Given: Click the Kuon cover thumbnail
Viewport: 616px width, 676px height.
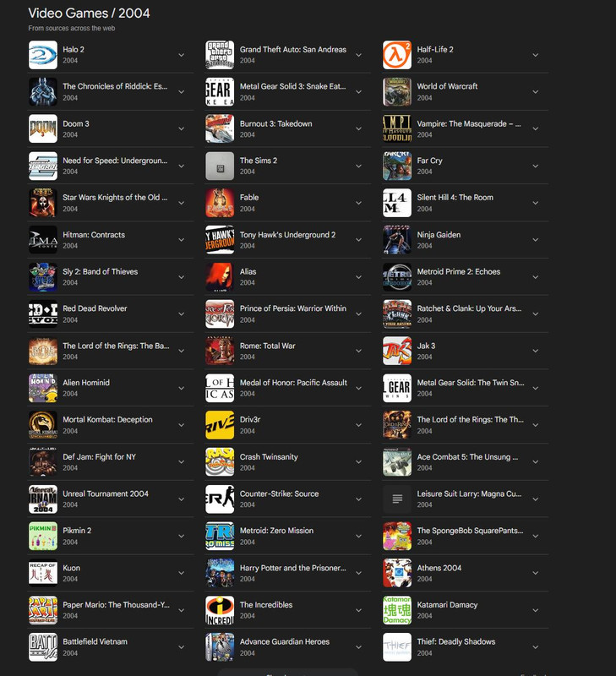Looking at the screenshot, I should (x=43, y=573).
